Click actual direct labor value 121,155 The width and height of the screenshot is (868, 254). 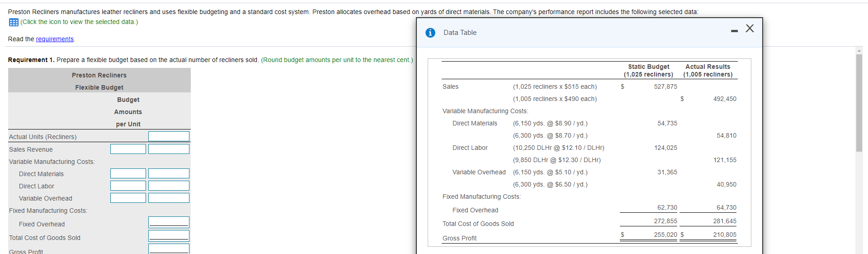[x=725, y=160]
